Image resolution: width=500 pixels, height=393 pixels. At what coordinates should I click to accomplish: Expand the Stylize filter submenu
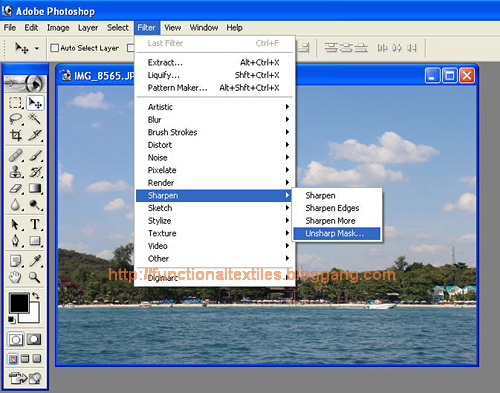[214, 221]
